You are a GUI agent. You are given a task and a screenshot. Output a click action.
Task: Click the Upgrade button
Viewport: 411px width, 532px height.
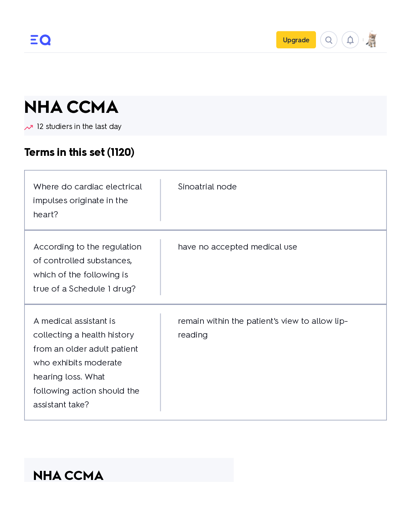[296, 40]
